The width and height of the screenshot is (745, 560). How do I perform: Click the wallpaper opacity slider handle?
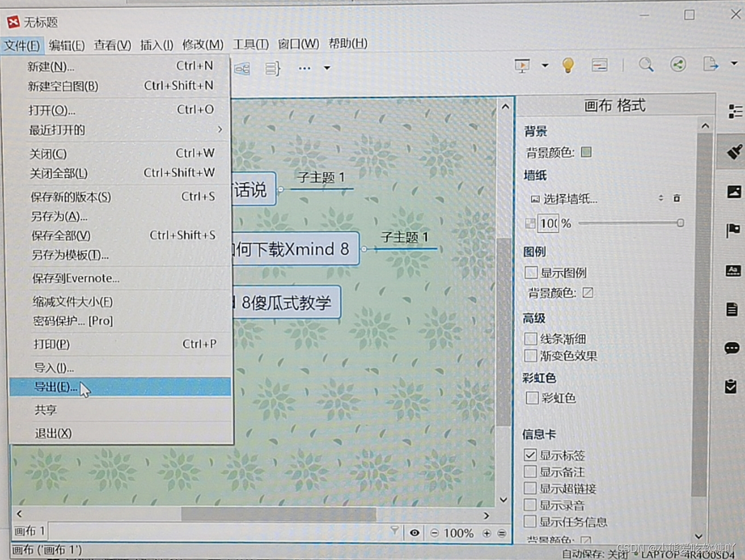tap(681, 223)
